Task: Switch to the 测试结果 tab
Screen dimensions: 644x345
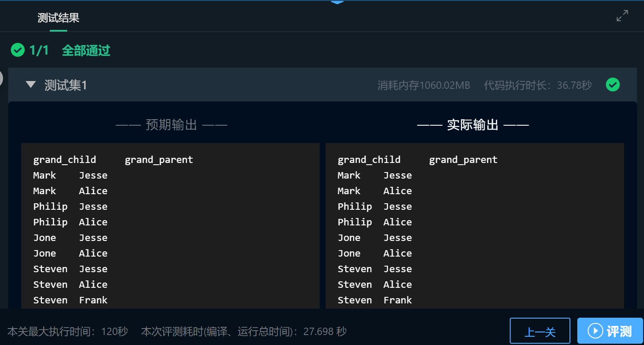Action: [58, 18]
